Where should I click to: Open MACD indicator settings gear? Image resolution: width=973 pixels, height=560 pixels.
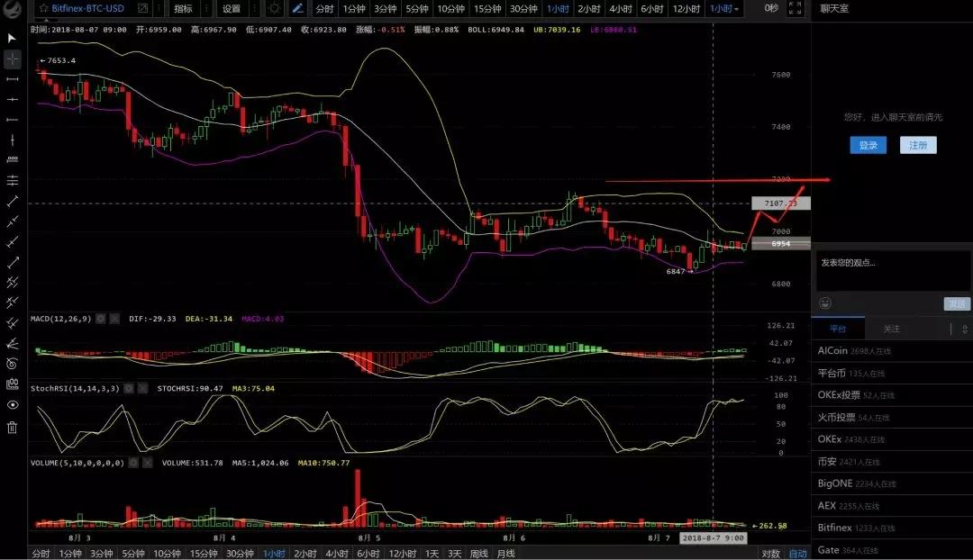click(101, 319)
